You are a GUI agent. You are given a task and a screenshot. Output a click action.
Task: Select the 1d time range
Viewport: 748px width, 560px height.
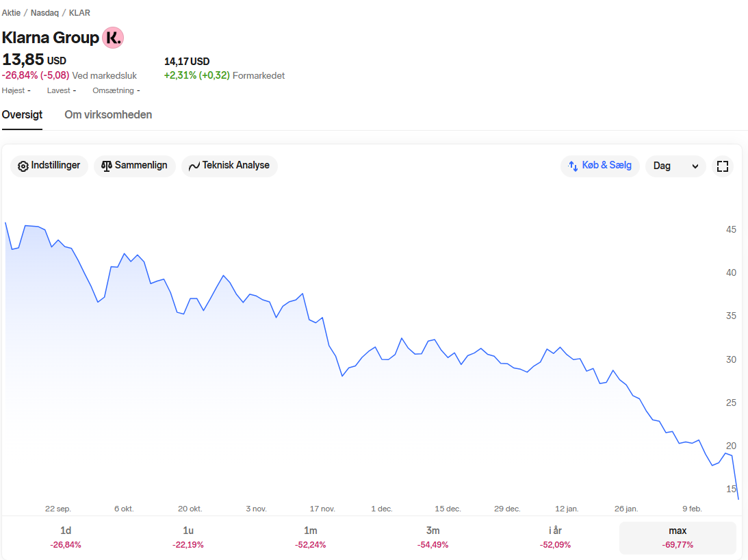[x=66, y=537]
